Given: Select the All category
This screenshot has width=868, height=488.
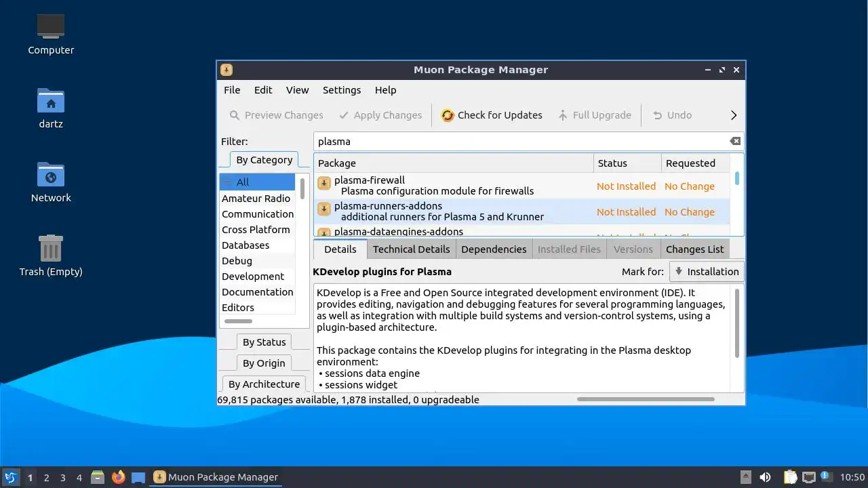Looking at the screenshot, I should click(x=257, y=182).
